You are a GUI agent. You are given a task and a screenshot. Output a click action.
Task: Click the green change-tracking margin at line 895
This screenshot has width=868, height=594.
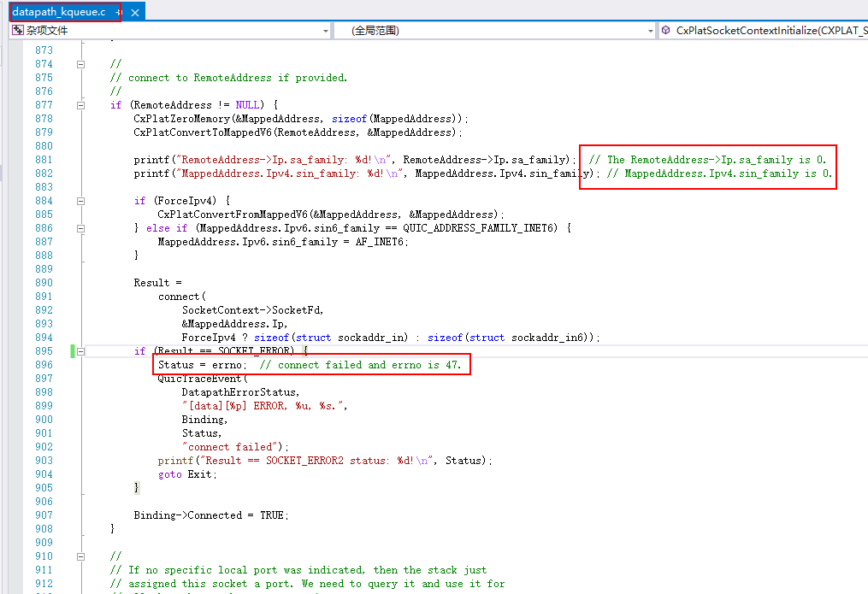pos(72,350)
